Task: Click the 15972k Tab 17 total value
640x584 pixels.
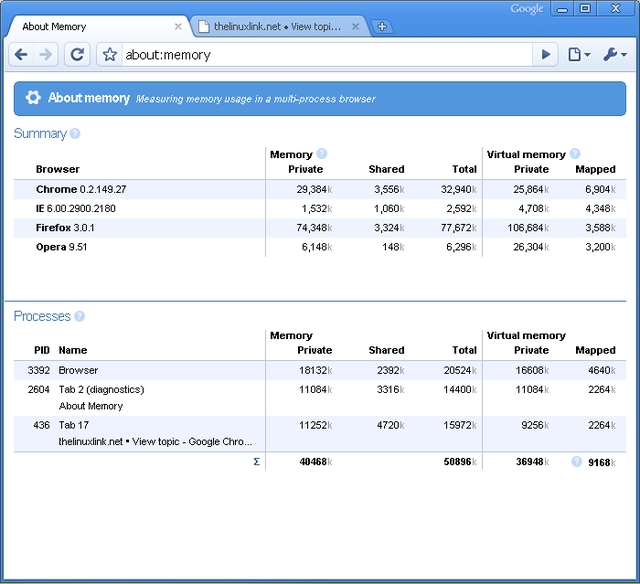Action: point(460,425)
